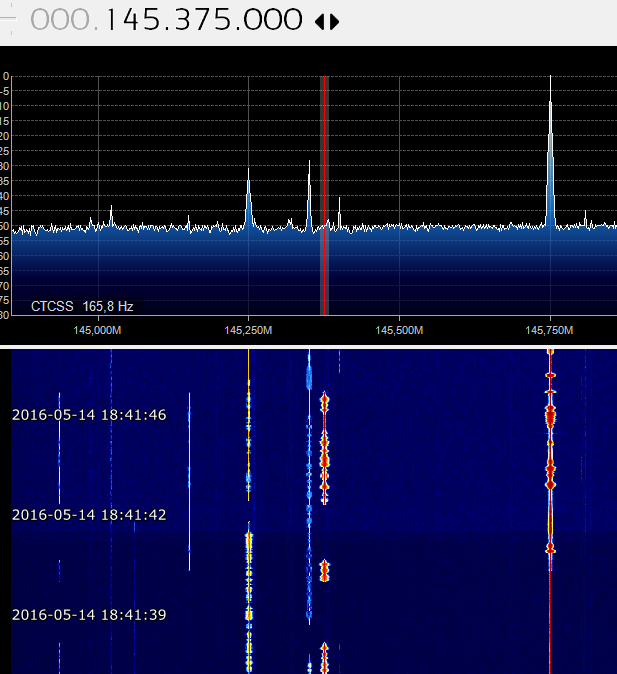Select the 375 kHz digit group
617x674 pixels.
[x=204, y=20]
